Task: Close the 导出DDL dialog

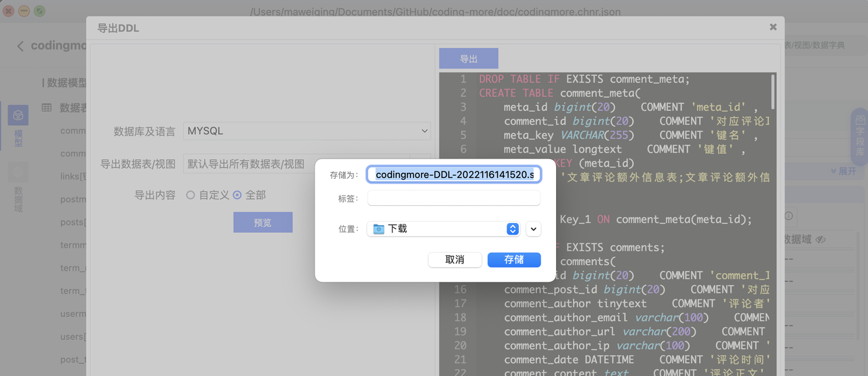Action: pyautogui.click(x=773, y=27)
